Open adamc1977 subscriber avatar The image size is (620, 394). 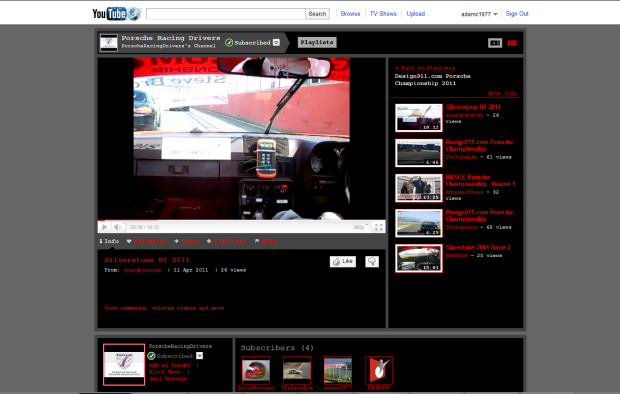338,370
